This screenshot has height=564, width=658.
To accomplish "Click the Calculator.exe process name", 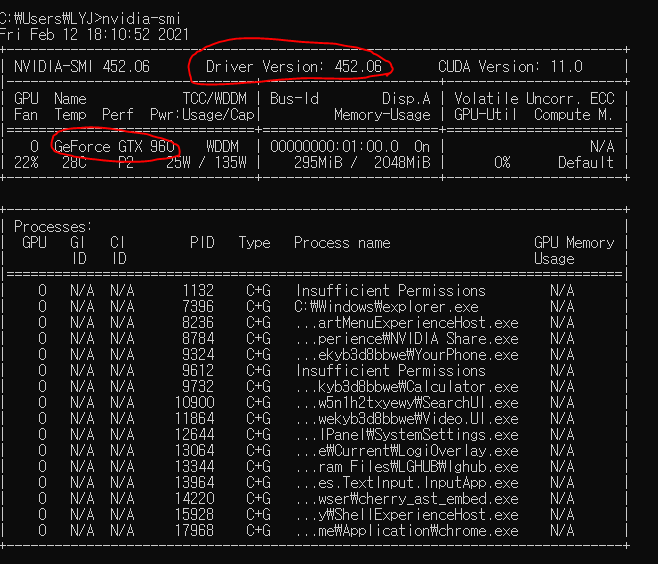I will pyautogui.click(x=406, y=386).
